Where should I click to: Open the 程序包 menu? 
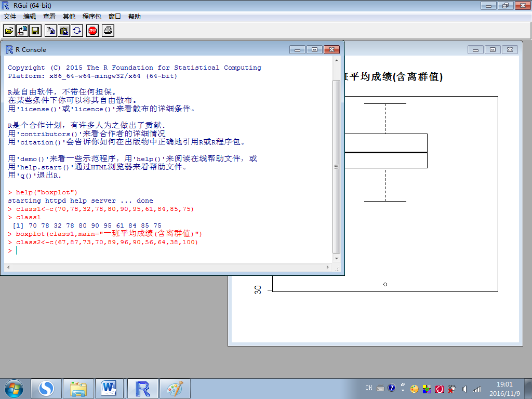tap(91, 17)
